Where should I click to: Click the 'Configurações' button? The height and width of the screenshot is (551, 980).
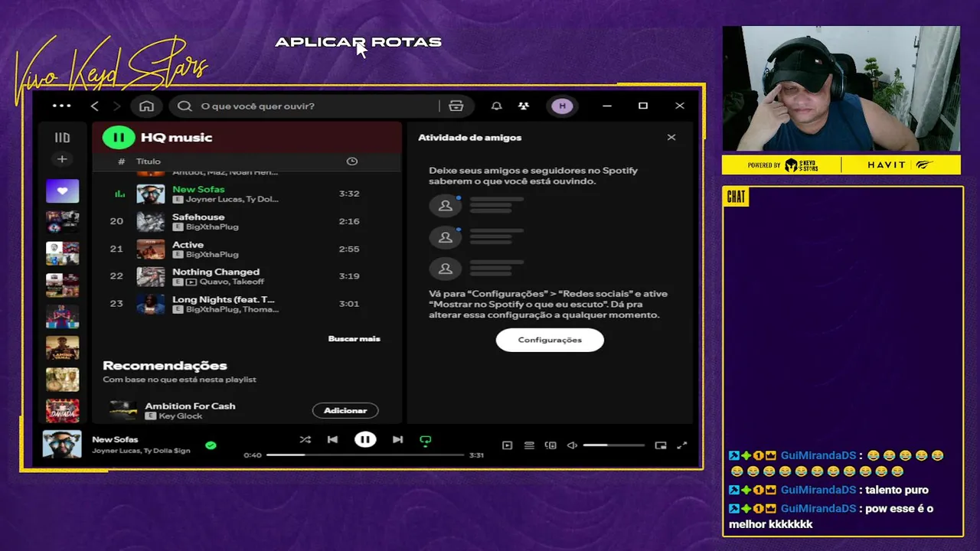pyautogui.click(x=550, y=340)
